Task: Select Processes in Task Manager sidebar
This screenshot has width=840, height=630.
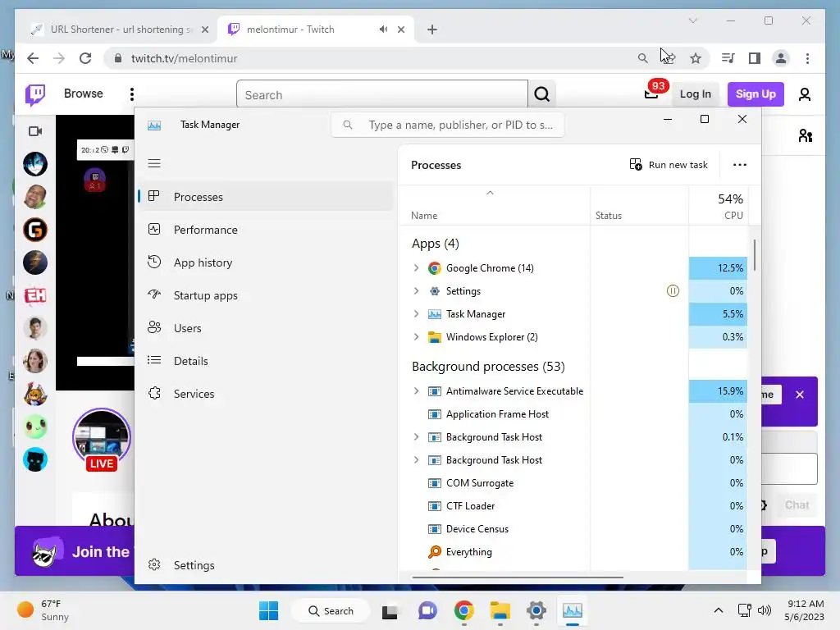Action: 267,197
